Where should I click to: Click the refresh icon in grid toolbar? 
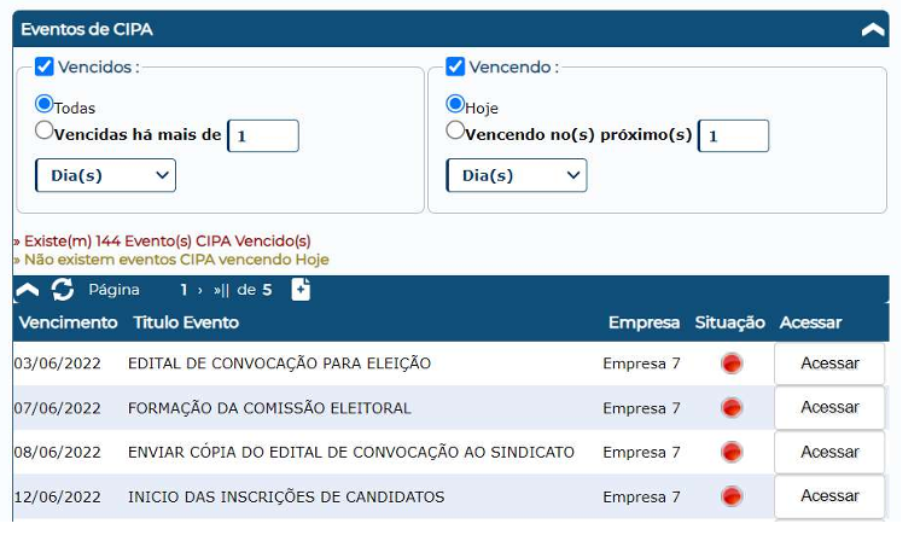tap(63, 290)
